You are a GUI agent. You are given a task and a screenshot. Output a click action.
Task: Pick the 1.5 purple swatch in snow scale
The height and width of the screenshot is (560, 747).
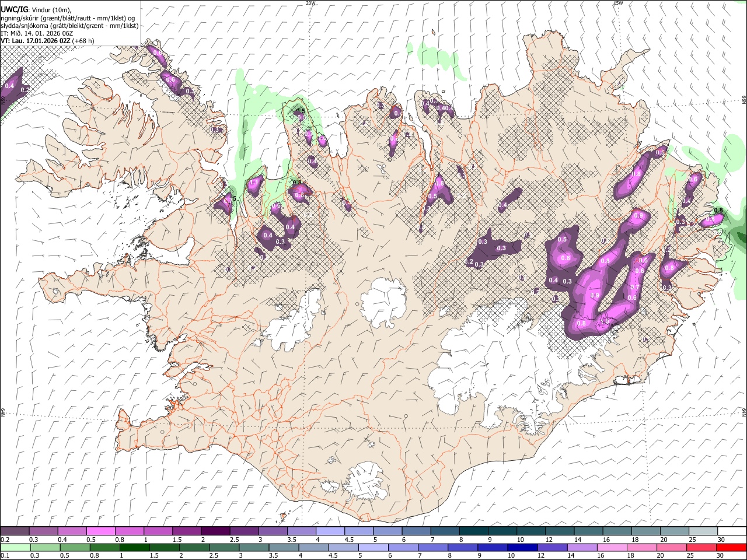click(187, 531)
